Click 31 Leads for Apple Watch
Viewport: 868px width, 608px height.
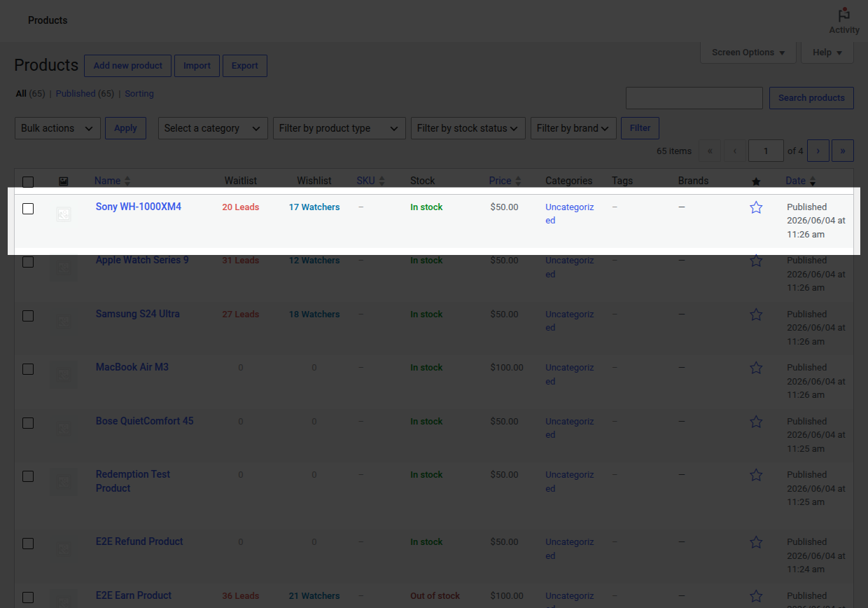coord(241,261)
